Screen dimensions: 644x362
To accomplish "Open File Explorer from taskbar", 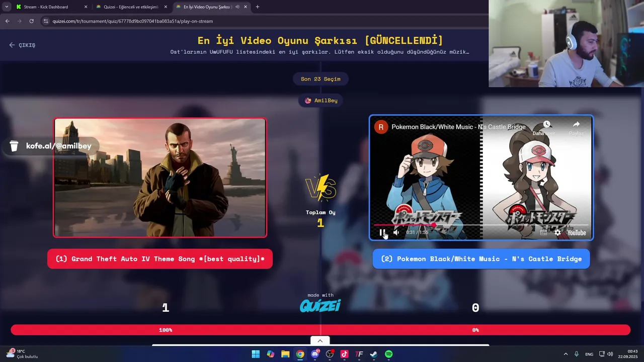I will tap(285, 354).
